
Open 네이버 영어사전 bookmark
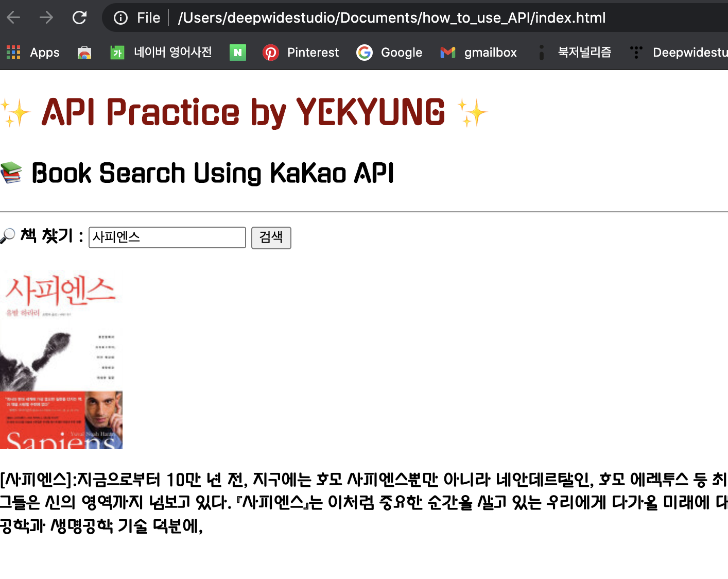[161, 52]
